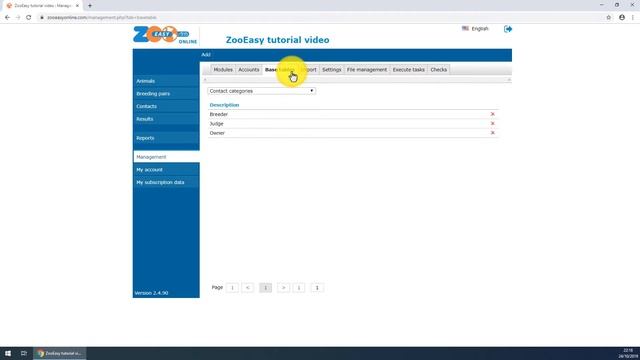Screen dimensions: 640x360
Task: Open Contacts in the sidebar
Action: (x=166, y=107)
